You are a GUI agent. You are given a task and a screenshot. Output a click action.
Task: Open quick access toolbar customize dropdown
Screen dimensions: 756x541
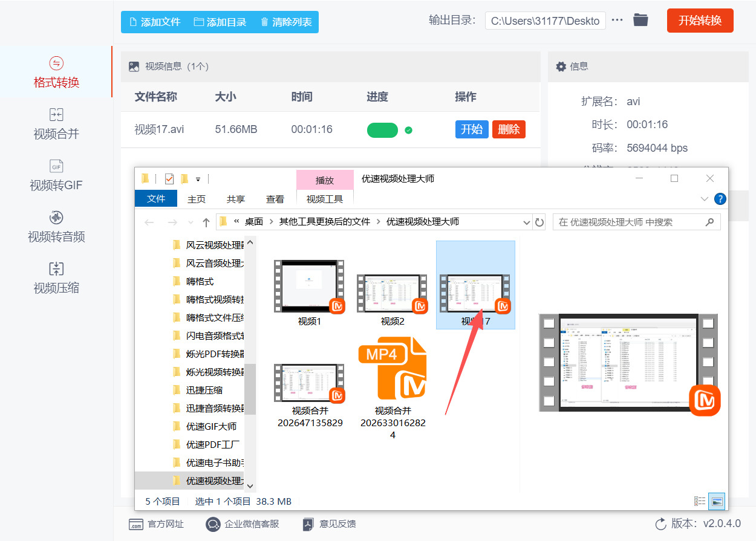pos(198,180)
